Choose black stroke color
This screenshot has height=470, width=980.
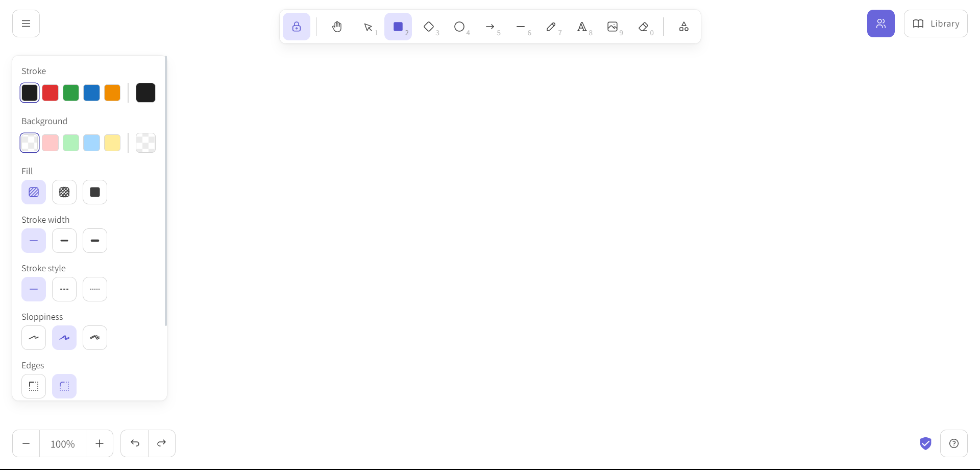tap(30, 92)
